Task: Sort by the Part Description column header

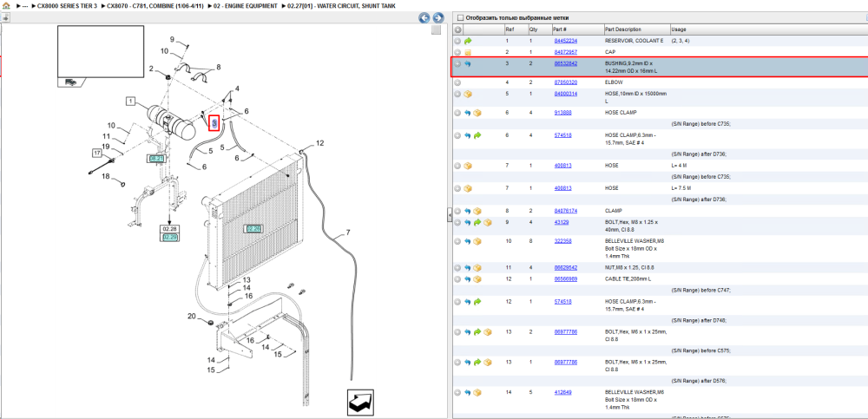Action: tap(623, 29)
